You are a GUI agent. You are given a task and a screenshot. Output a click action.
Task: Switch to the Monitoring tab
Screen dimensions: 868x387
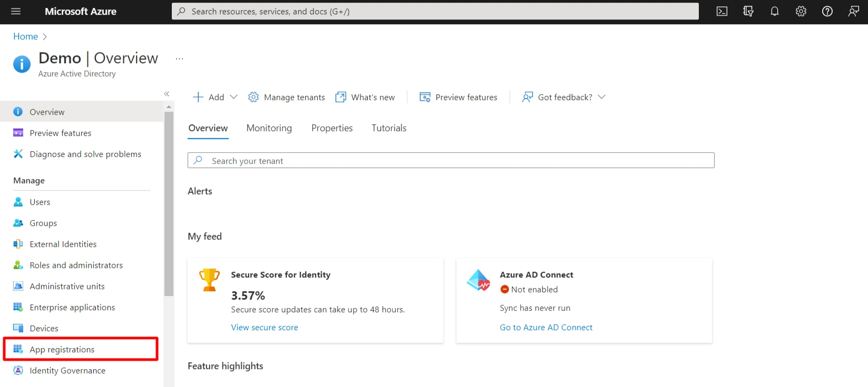(x=269, y=128)
